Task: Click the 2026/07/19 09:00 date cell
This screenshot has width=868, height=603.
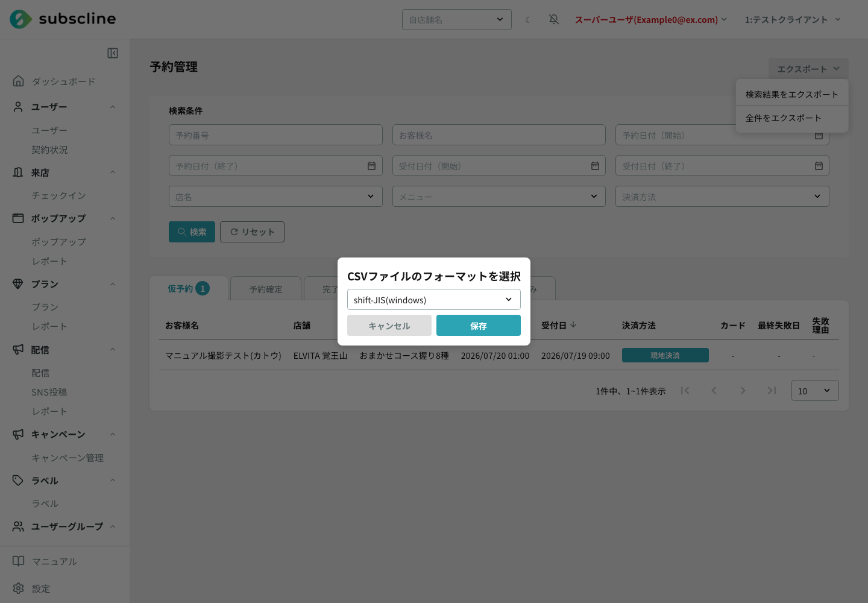Action: coord(576,356)
